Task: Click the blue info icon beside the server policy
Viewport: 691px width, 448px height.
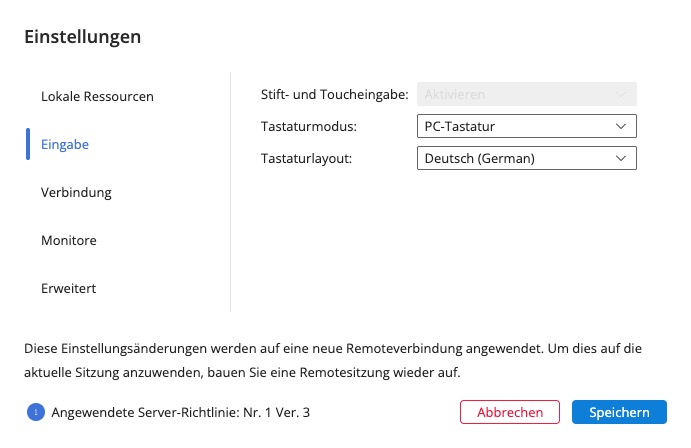Action: pos(37,411)
